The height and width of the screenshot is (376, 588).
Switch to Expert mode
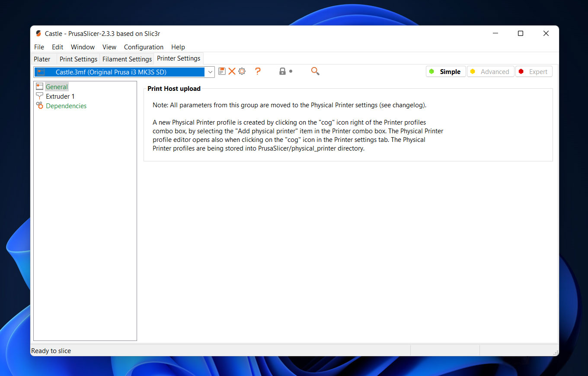point(534,72)
